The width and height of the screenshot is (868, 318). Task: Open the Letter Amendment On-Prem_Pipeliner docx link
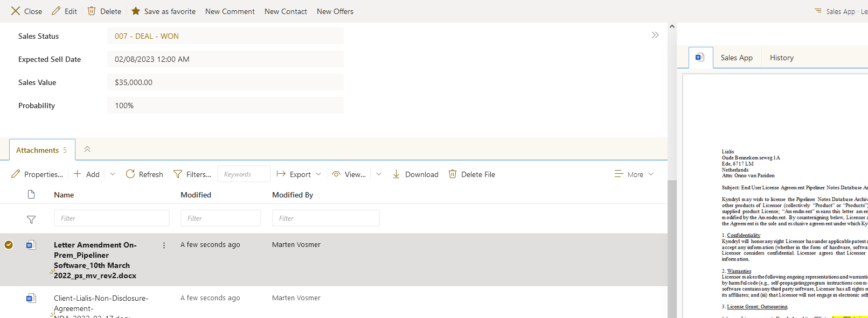click(x=95, y=260)
